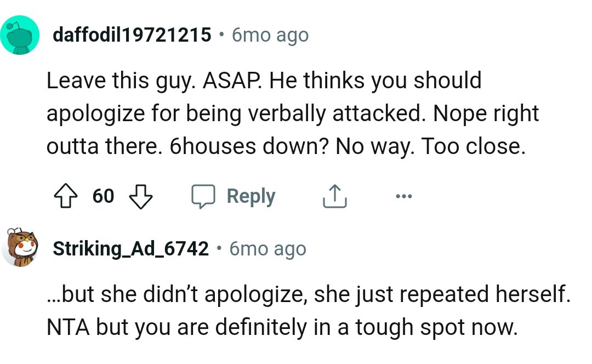
Task: Open the overflow menu for the first comment
Action: [404, 196]
